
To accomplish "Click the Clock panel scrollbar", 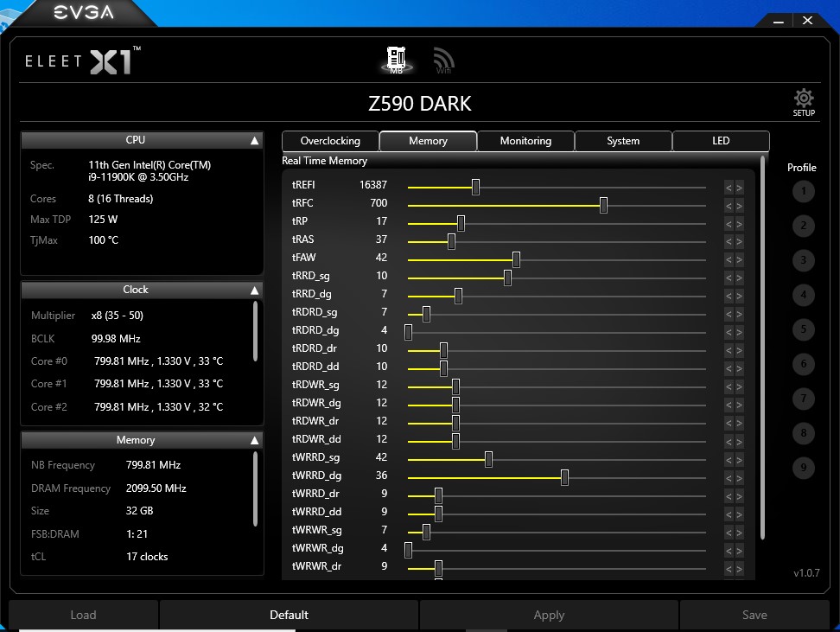I will click(255, 331).
